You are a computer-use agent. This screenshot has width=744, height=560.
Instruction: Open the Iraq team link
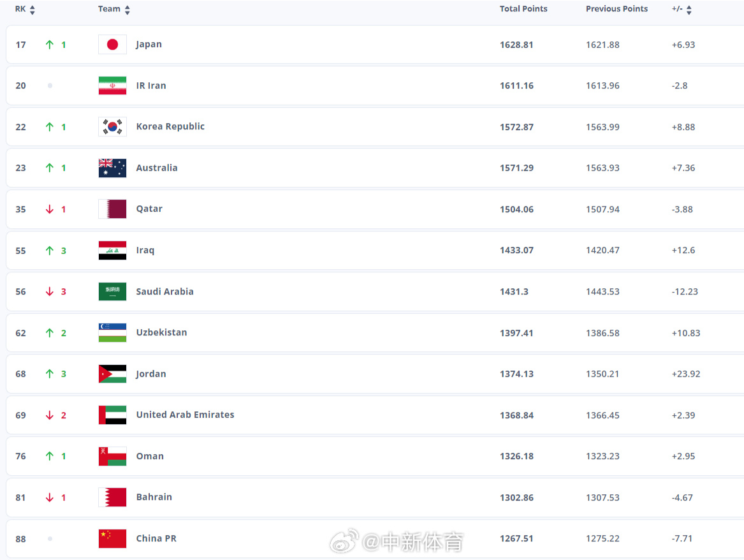145,250
